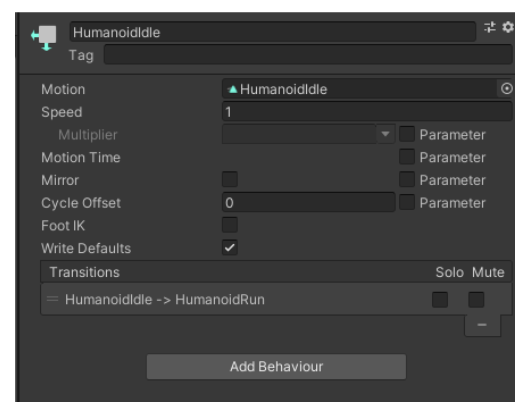Toggle Mute for HumanoidIdle -> HumanoidRun
Screen dimensions: 530x412
point(476,299)
